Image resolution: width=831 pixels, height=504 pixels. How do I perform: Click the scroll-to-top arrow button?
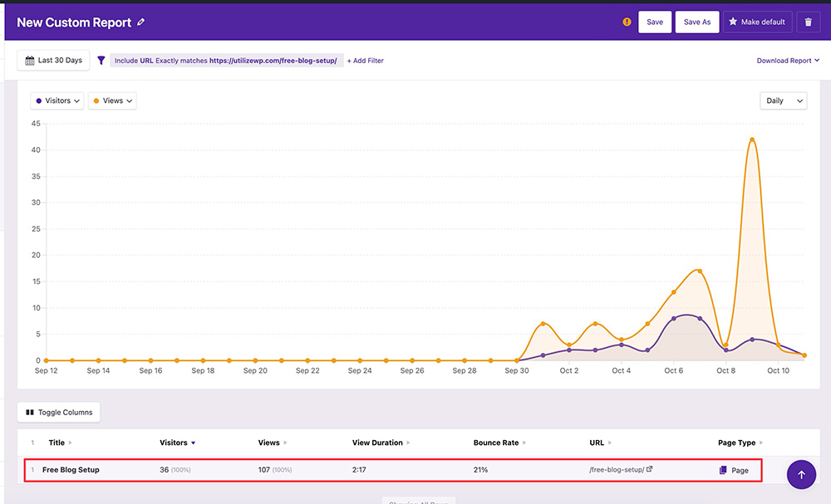(x=801, y=475)
